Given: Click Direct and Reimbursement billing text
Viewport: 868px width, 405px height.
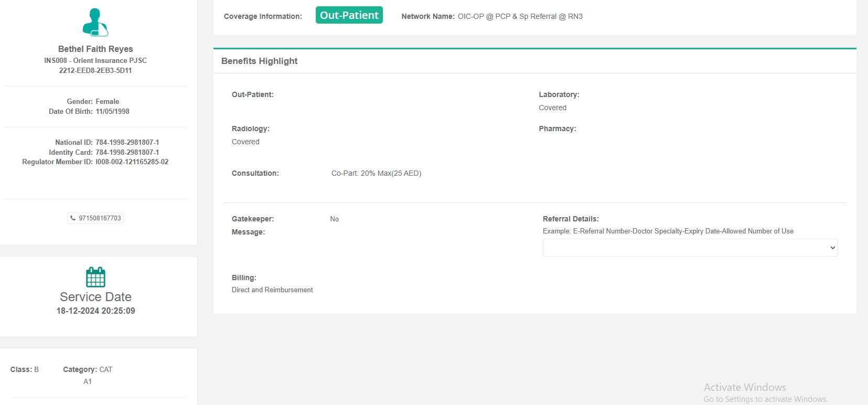Looking at the screenshot, I should (272, 290).
